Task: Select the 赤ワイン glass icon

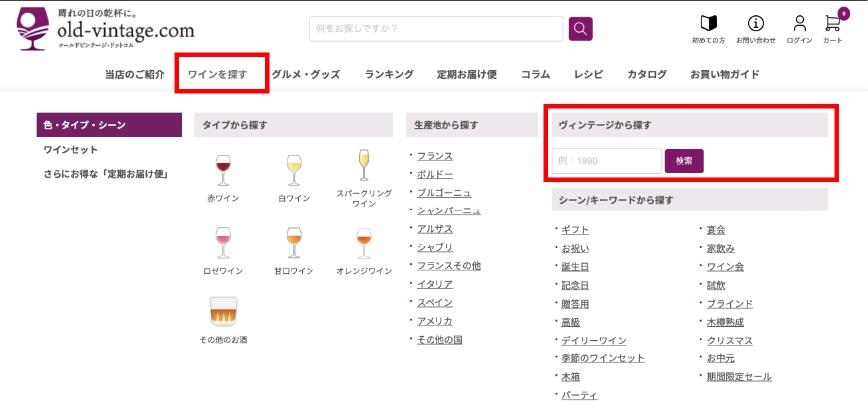Action: pyautogui.click(x=222, y=170)
